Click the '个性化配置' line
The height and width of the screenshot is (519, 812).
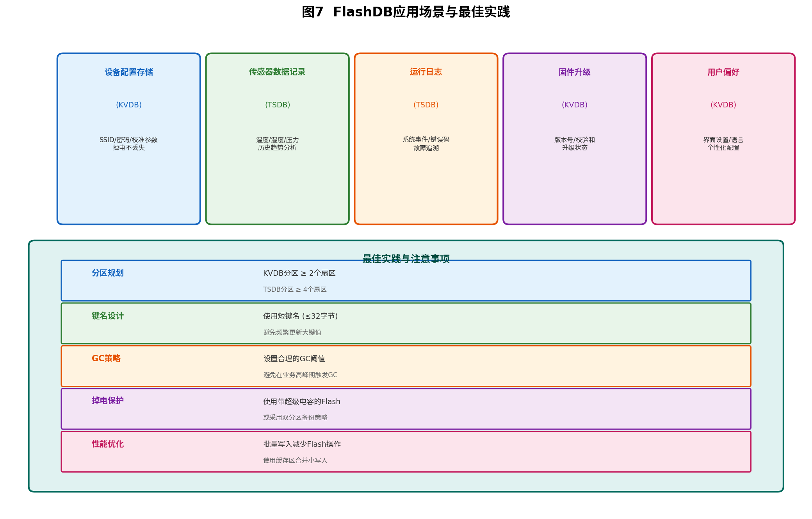click(x=723, y=148)
